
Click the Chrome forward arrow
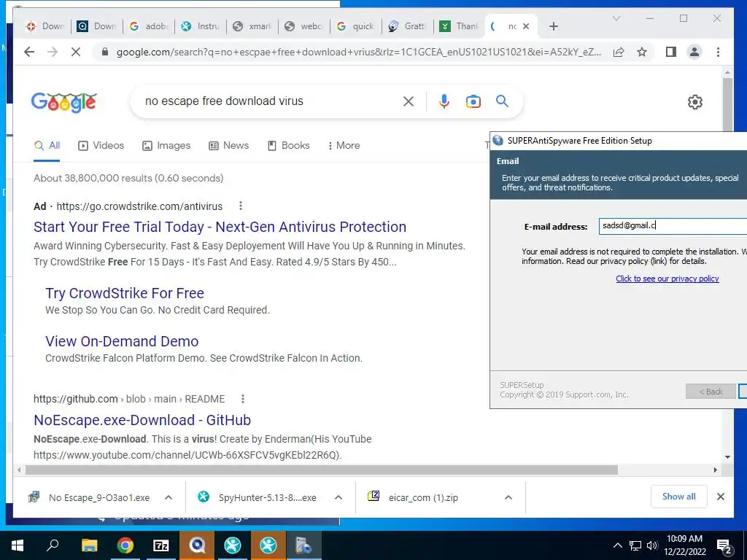click(x=53, y=52)
